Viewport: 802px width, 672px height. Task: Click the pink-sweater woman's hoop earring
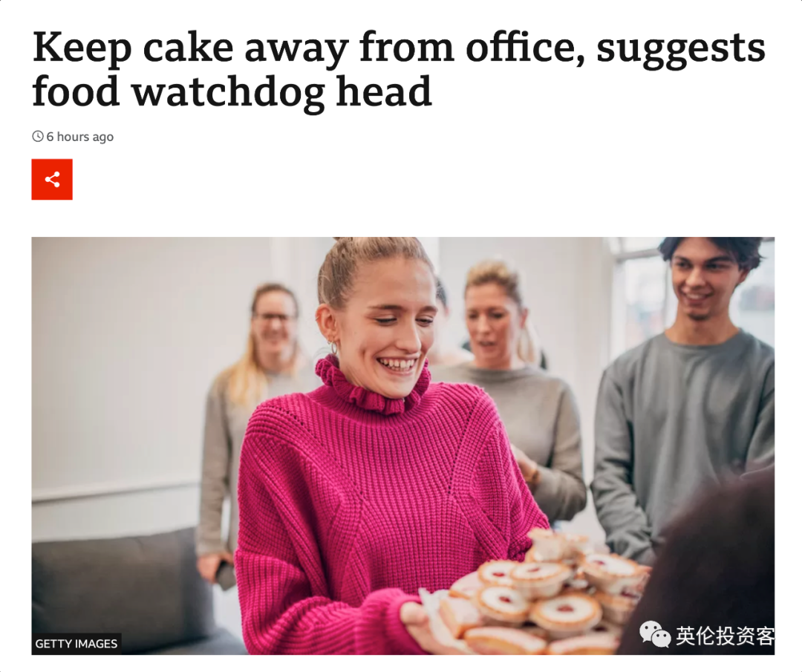[x=332, y=348]
